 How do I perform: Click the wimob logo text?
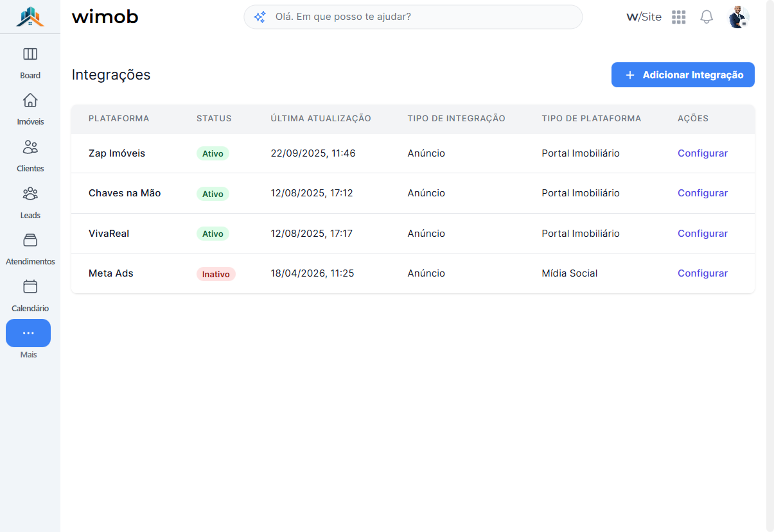tap(105, 17)
